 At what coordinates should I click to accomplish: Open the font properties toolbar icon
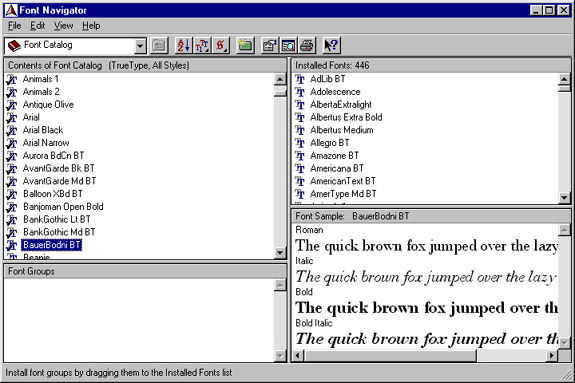(270, 45)
